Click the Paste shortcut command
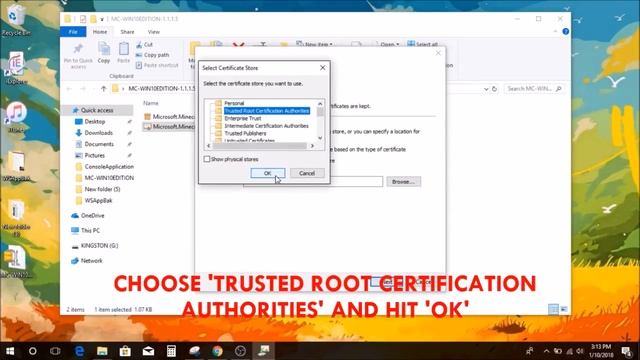 coord(157,65)
